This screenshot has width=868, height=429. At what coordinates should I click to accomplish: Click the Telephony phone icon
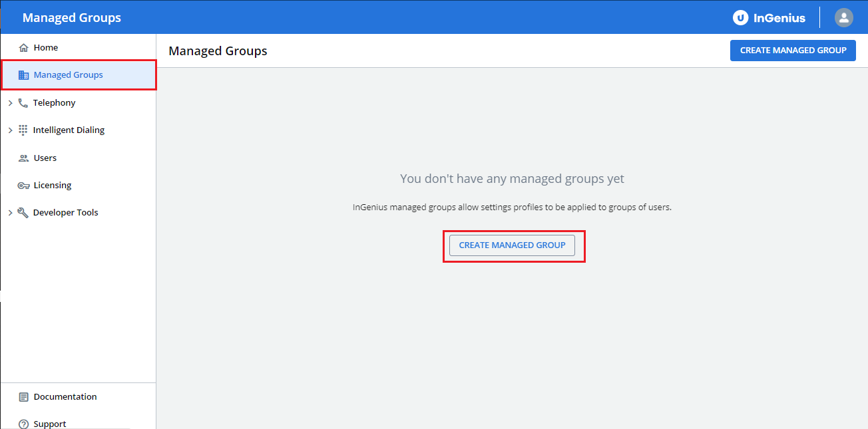coord(23,103)
